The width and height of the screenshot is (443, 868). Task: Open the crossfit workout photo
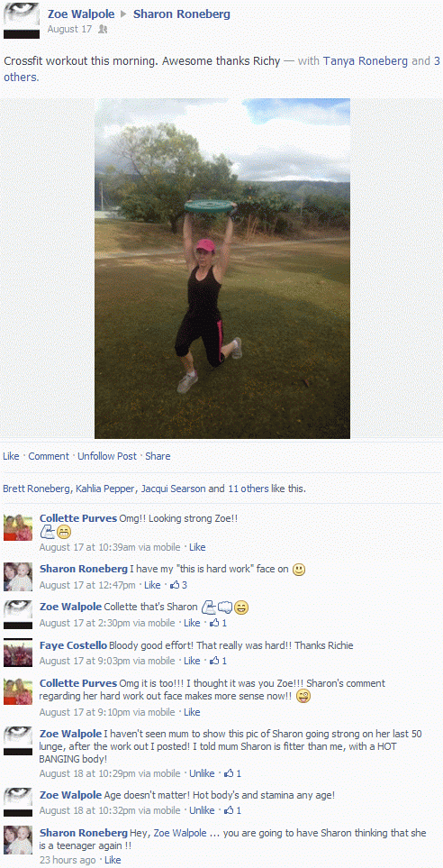[x=222, y=269]
